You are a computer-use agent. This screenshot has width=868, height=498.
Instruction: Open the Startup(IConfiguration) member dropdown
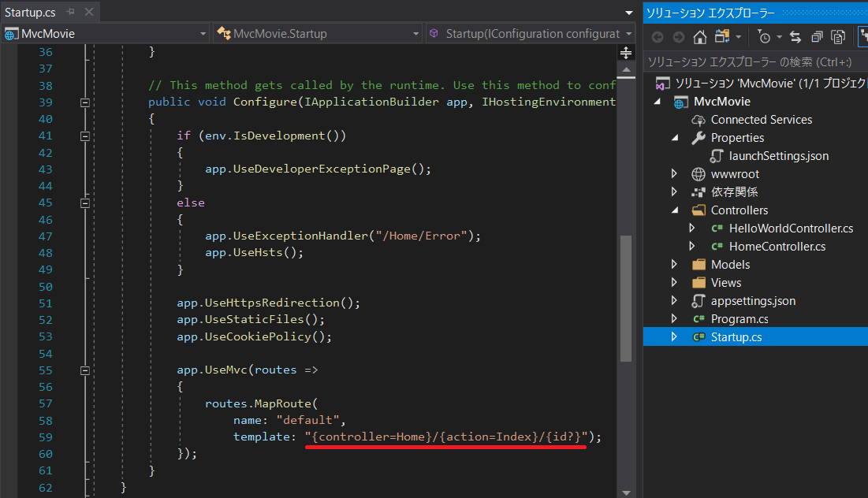pos(531,34)
